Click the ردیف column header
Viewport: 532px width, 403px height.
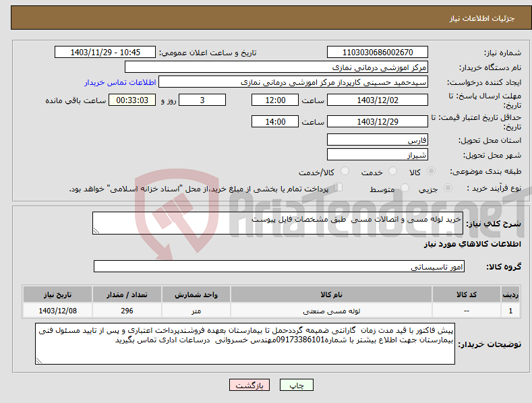(x=510, y=294)
